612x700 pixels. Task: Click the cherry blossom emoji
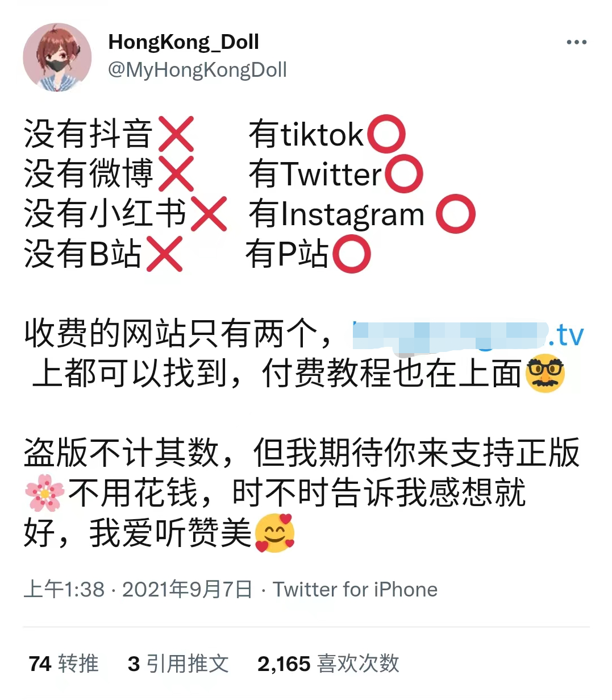(45, 493)
